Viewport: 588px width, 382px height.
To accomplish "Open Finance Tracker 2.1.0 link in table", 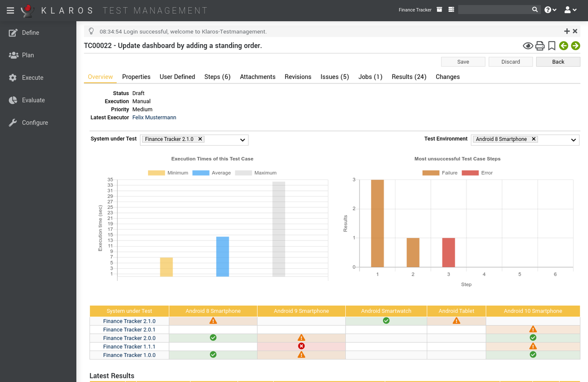I will click(x=129, y=321).
